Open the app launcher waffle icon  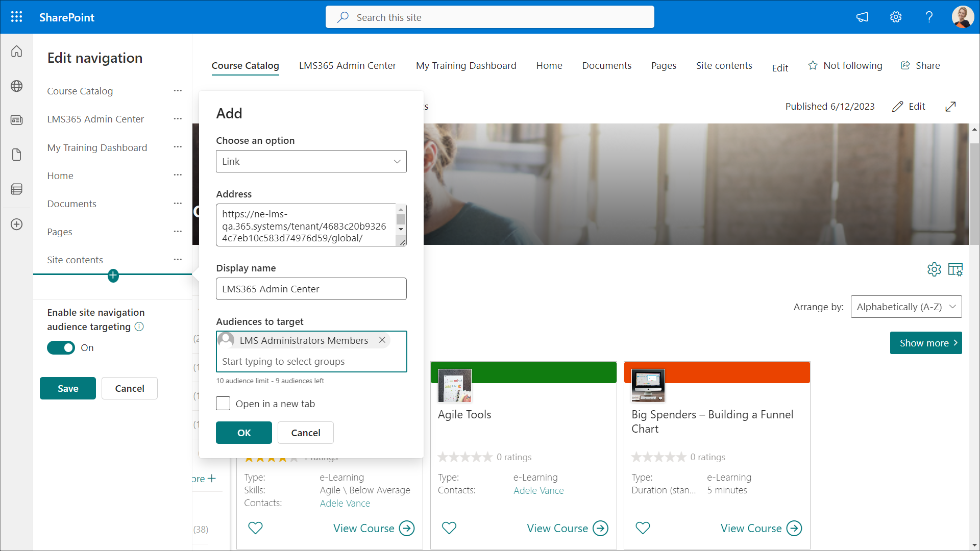[x=16, y=17]
